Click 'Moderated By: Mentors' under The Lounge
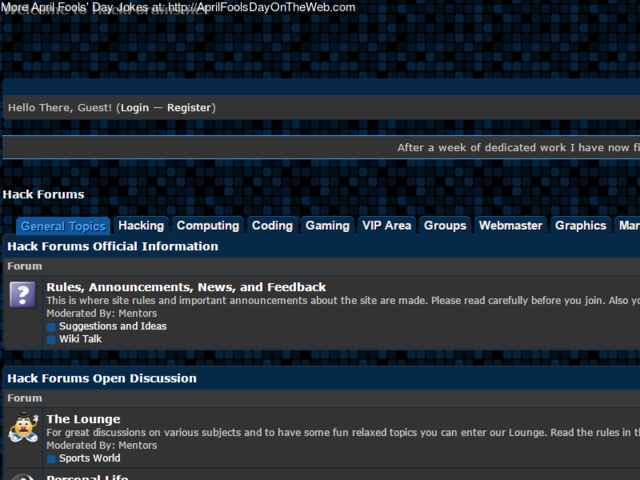 click(102, 445)
